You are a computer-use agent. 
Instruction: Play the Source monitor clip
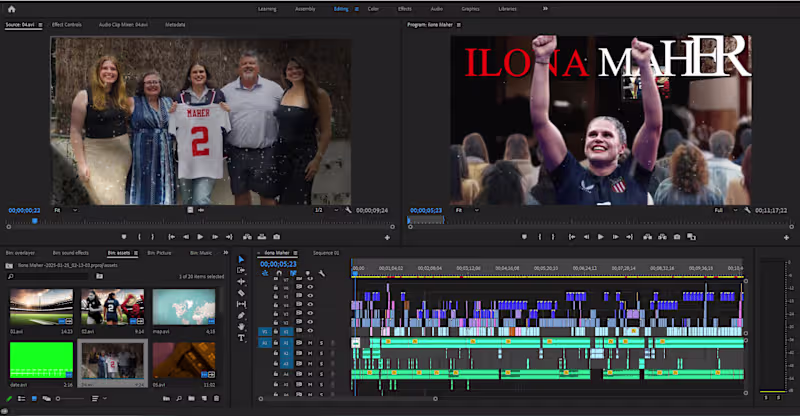click(x=200, y=237)
